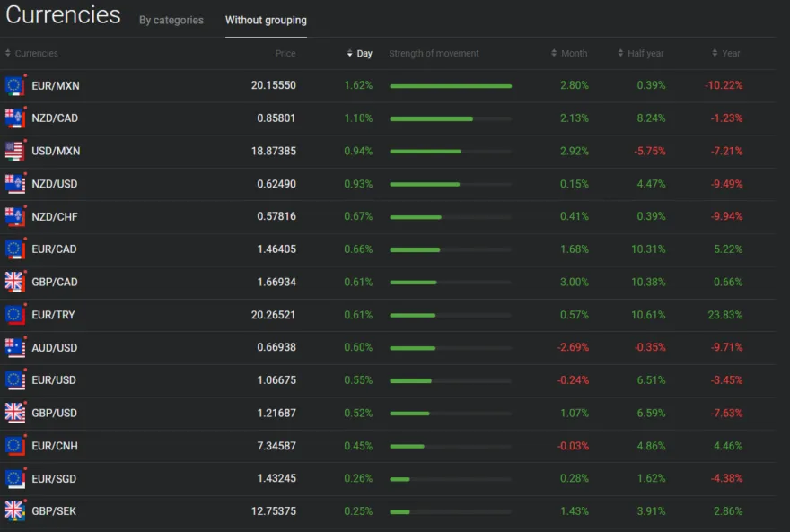This screenshot has width=790, height=532.
Task: Toggle sort order on the Month column
Action: pos(568,53)
